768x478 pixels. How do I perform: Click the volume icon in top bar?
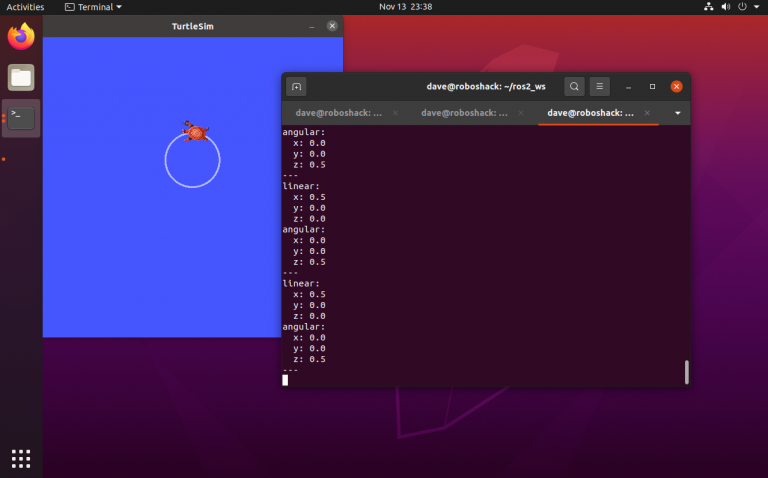coord(728,7)
